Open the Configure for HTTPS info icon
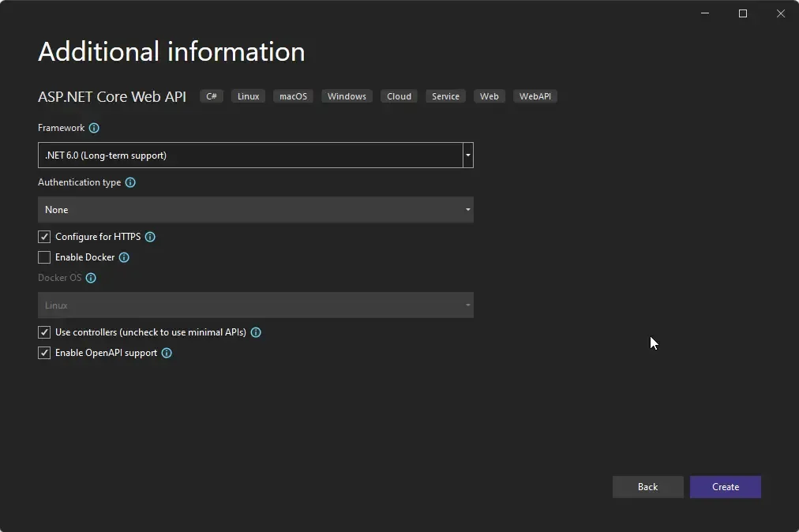Viewport: 799px width, 532px height. [x=150, y=237]
